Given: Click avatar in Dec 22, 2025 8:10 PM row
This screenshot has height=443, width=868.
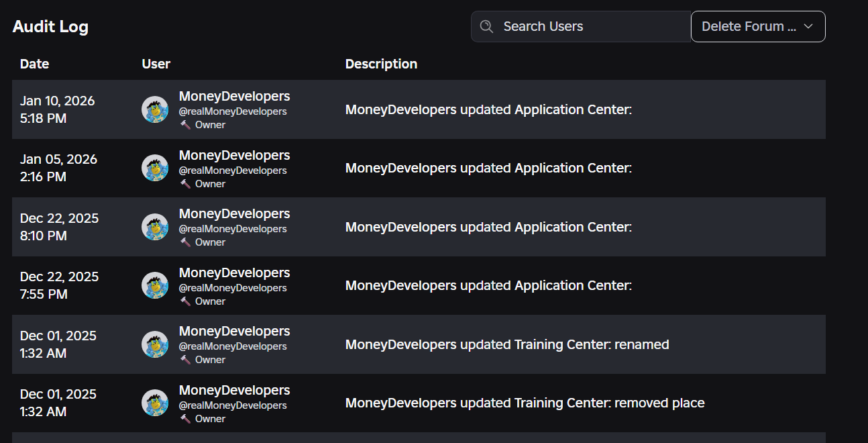Looking at the screenshot, I should tap(155, 227).
